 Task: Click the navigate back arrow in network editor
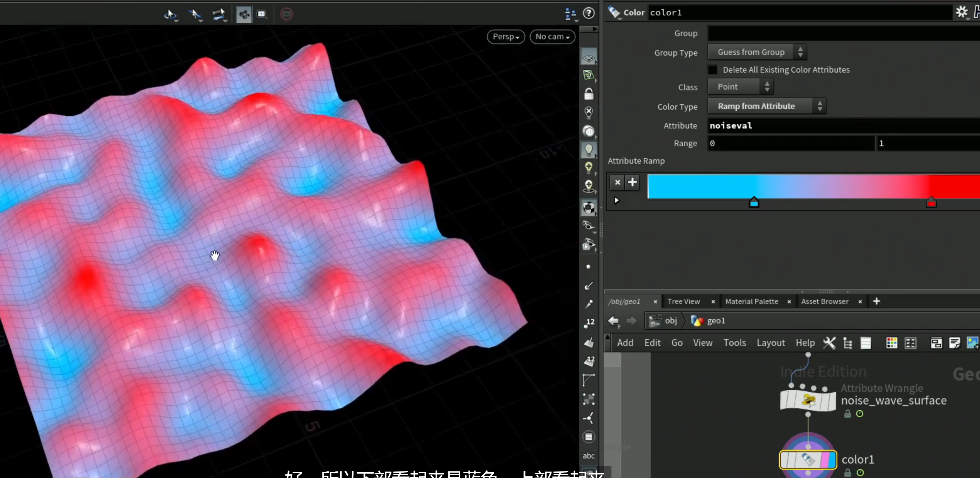pyautogui.click(x=613, y=321)
